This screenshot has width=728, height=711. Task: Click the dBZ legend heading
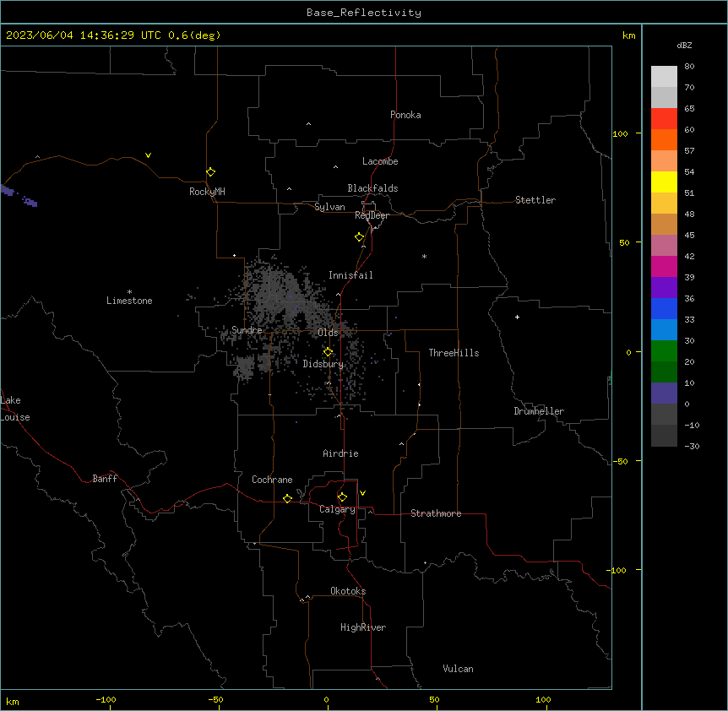[684, 45]
